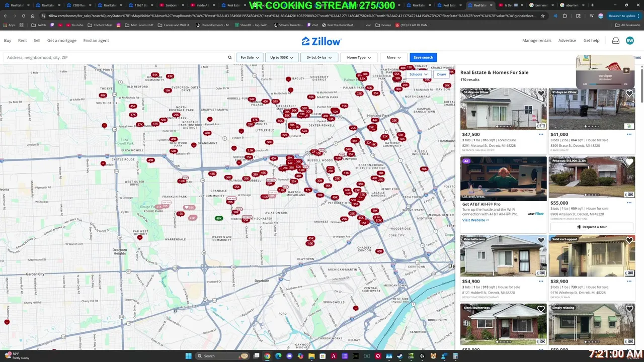Open the Sell menu
644x362 pixels.
[37, 40]
